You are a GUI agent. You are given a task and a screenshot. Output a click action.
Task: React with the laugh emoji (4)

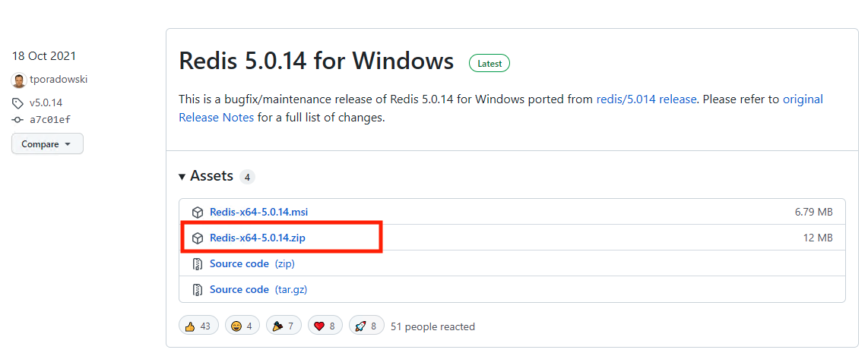pyautogui.click(x=242, y=326)
